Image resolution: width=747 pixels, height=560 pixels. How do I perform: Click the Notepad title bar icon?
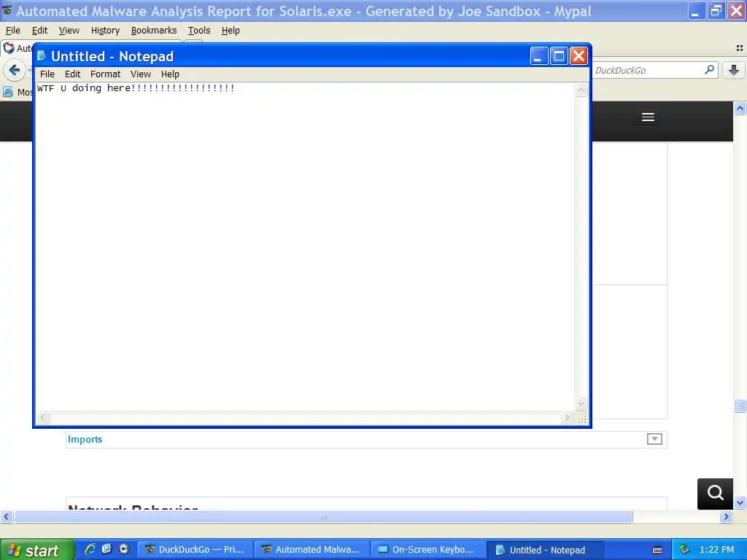click(42, 56)
